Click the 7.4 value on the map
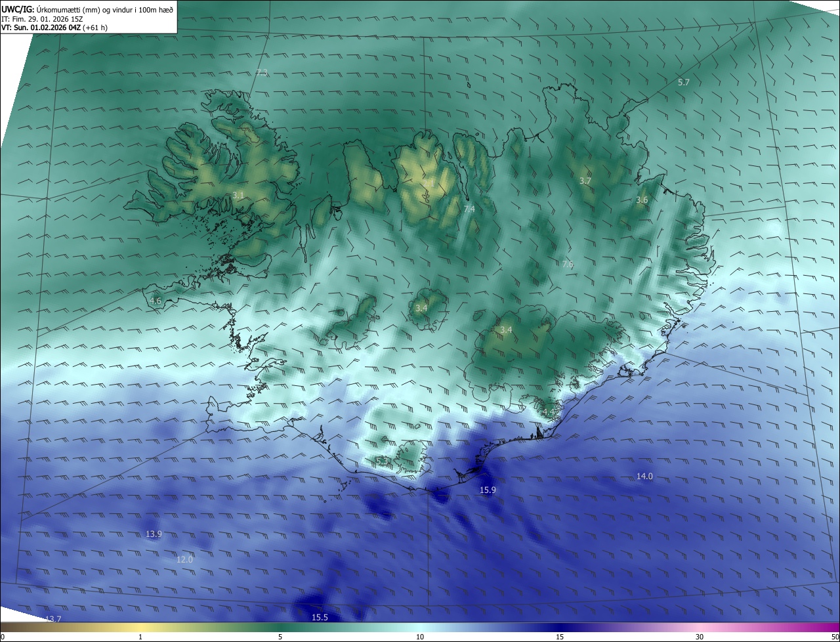The height and width of the screenshot is (642, 840). point(469,209)
